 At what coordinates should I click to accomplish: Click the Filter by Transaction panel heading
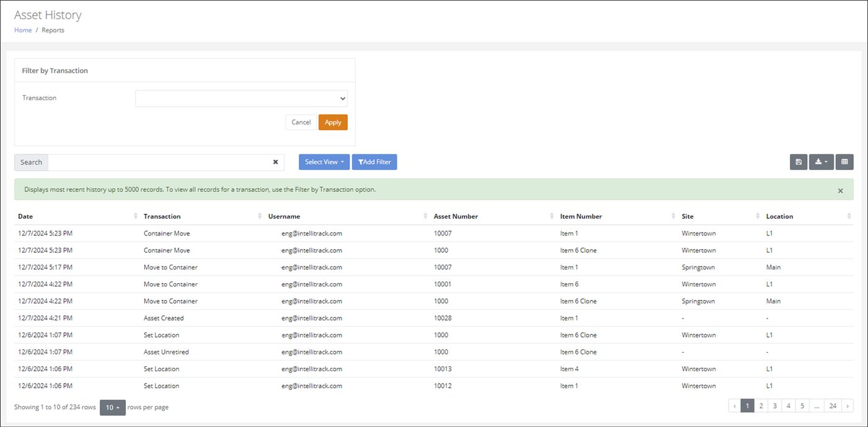pyautogui.click(x=55, y=71)
